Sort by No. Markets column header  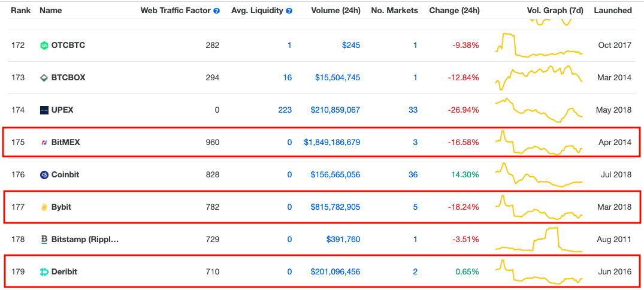[x=394, y=11]
